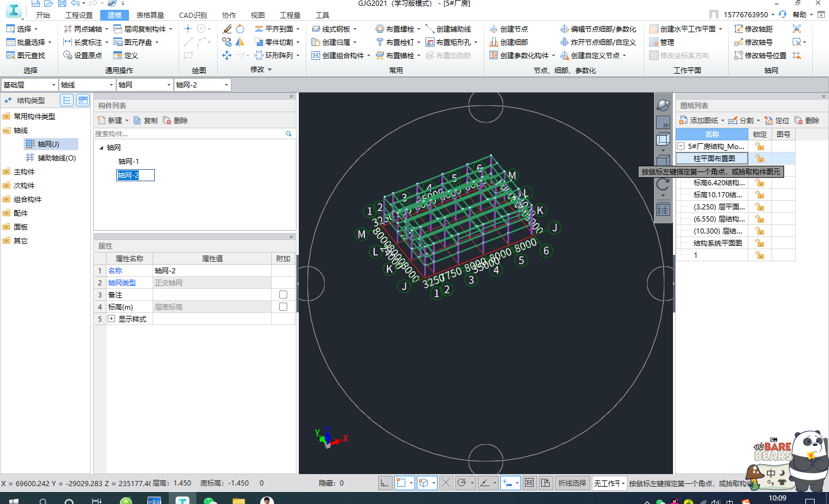Click 创建节点 tool
The height and width of the screenshot is (504, 829).
coord(509,29)
